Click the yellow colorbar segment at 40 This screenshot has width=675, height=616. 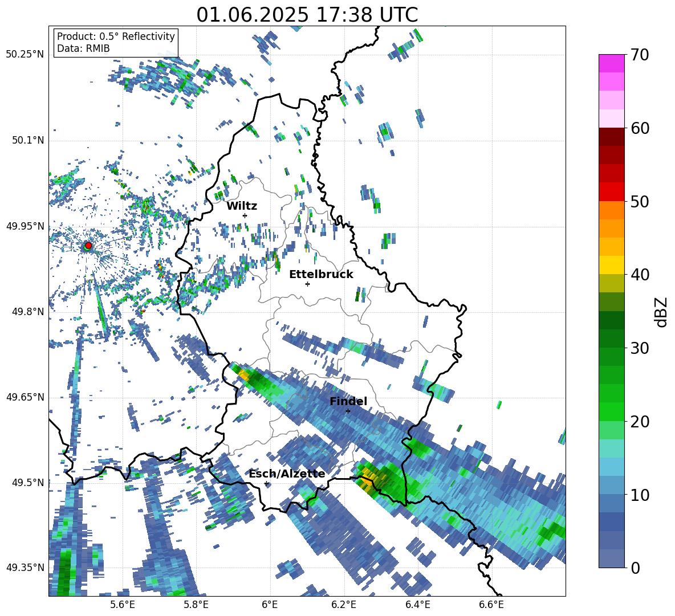click(x=611, y=266)
